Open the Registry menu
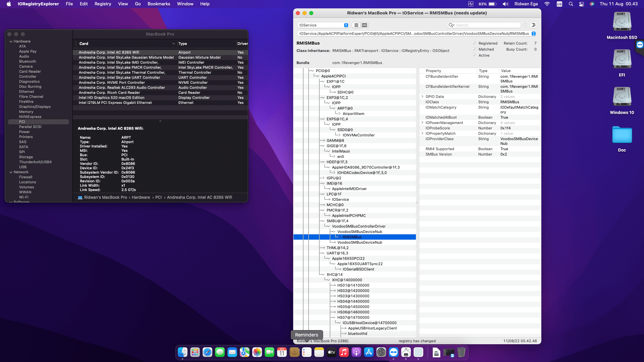This screenshot has height=362, width=644. click(x=103, y=4)
